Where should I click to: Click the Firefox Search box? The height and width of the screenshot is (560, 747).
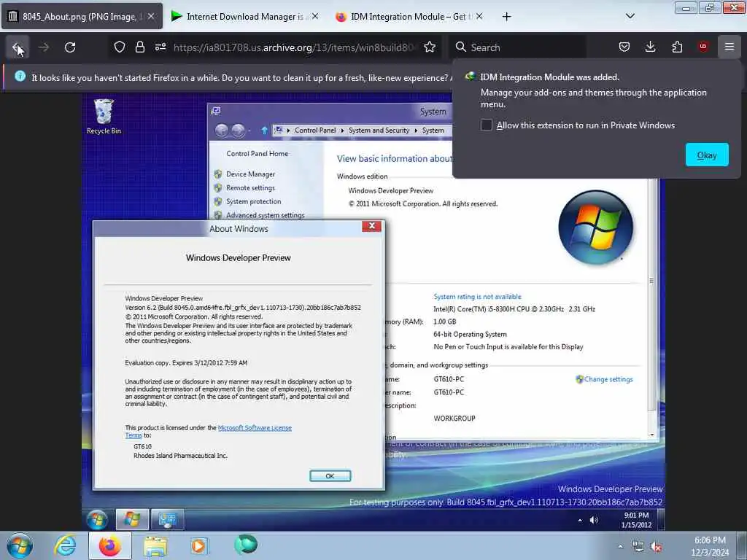[x=517, y=47]
